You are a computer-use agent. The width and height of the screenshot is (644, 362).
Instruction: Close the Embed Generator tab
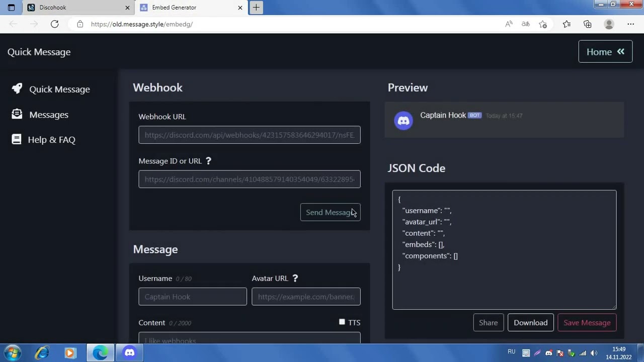click(x=240, y=8)
